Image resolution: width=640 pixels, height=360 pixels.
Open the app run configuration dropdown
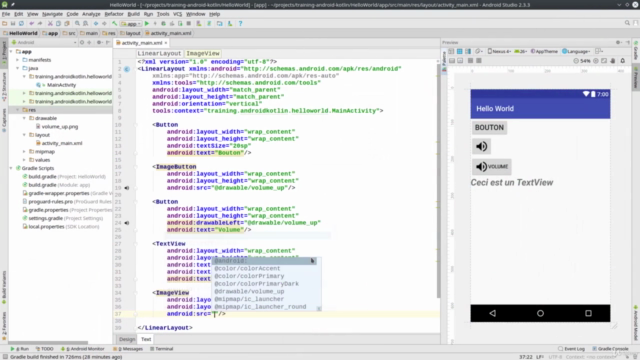131,24
